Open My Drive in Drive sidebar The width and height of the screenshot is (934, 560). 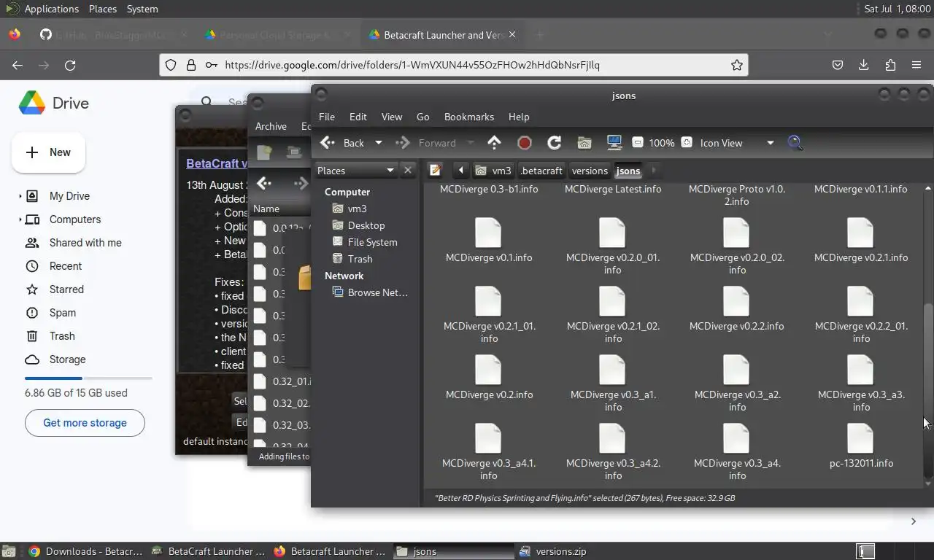tap(69, 196)
